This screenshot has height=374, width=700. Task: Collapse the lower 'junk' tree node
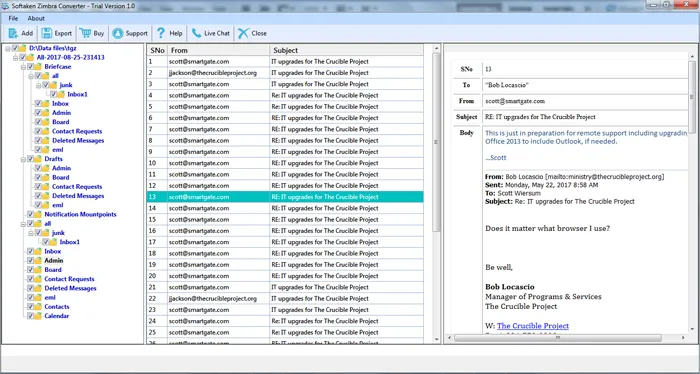(31, 233)
